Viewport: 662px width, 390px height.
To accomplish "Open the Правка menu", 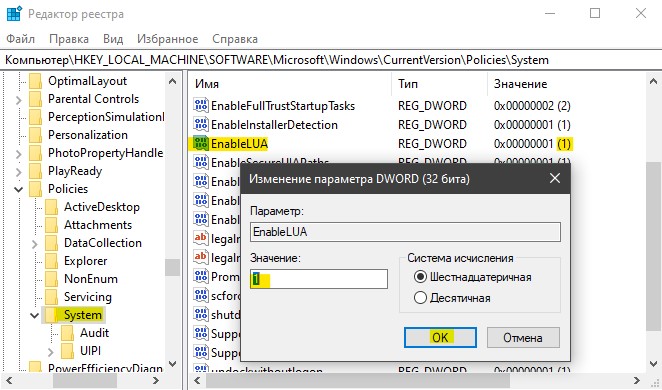I will point(69,39).
